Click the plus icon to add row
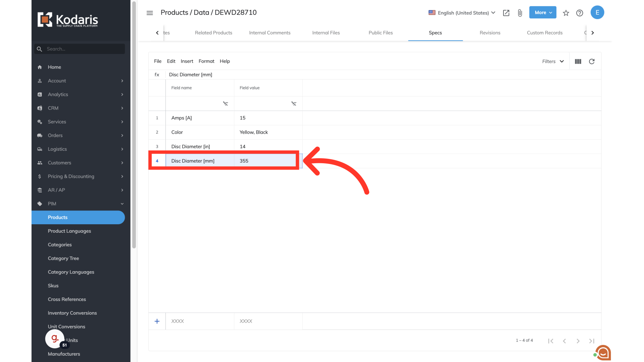Image resolution: width=644 pixels, height=362 pixels. [x=157, y=321]
